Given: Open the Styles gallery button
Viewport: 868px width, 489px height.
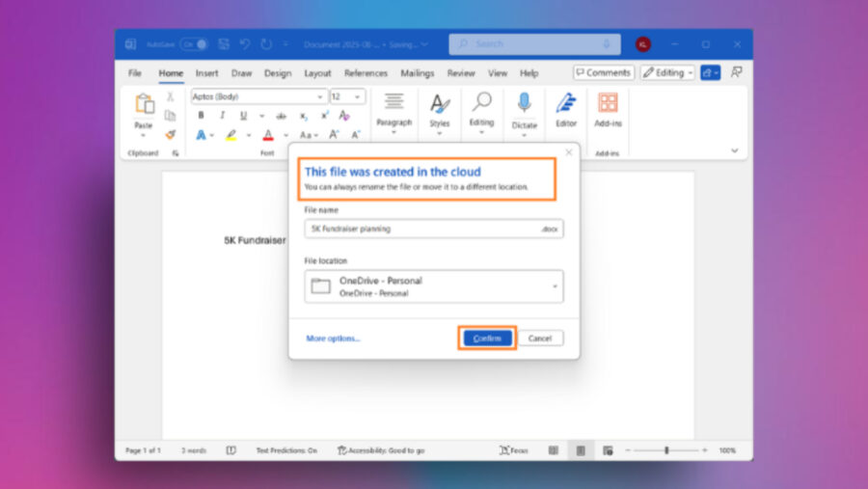Looking at the screenshot, I should click(440, 114).
